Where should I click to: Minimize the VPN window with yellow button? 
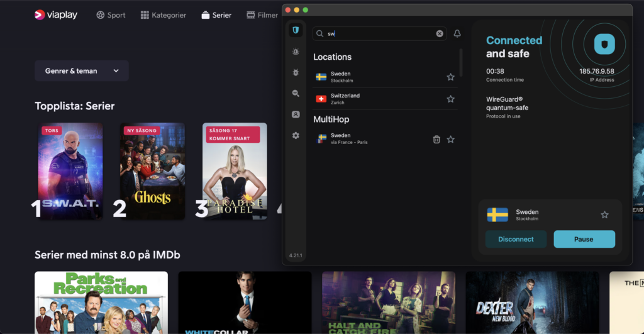coord(297,10)
